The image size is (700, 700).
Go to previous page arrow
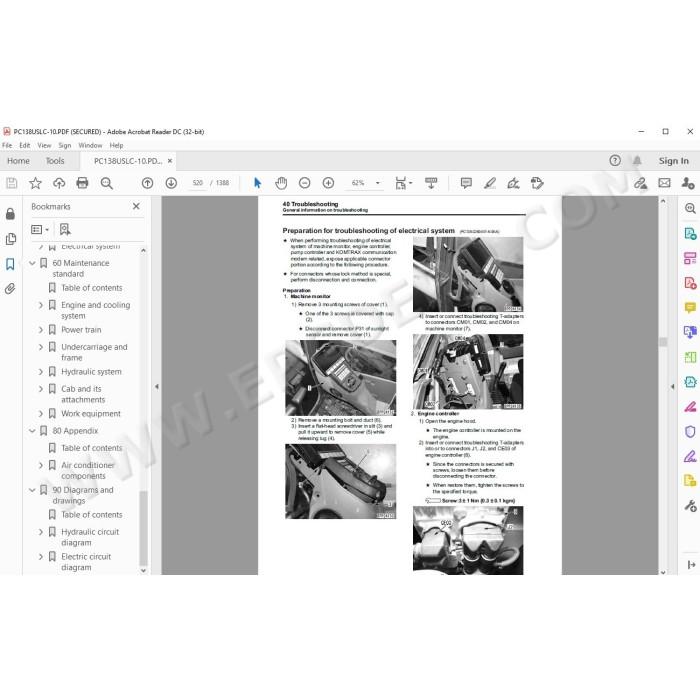click(x=147, y=183)
